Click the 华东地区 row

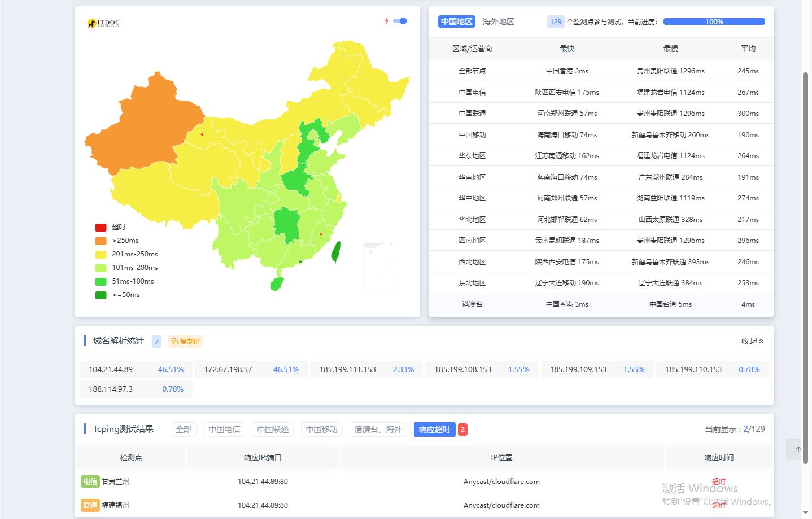pyautogui.click(x=601, y=155)
